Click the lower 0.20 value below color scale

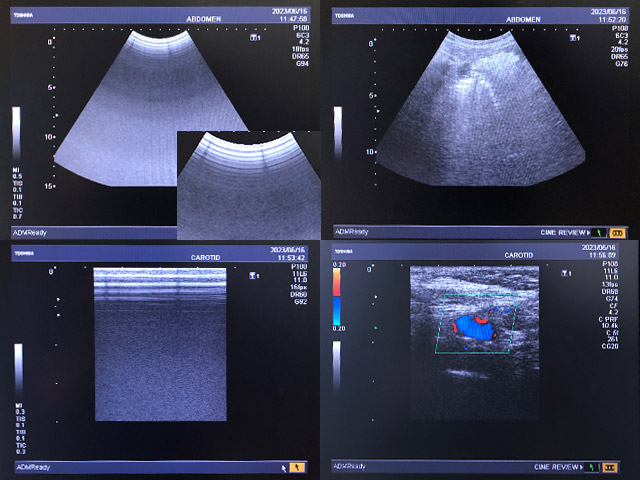[x=339, y=329]
